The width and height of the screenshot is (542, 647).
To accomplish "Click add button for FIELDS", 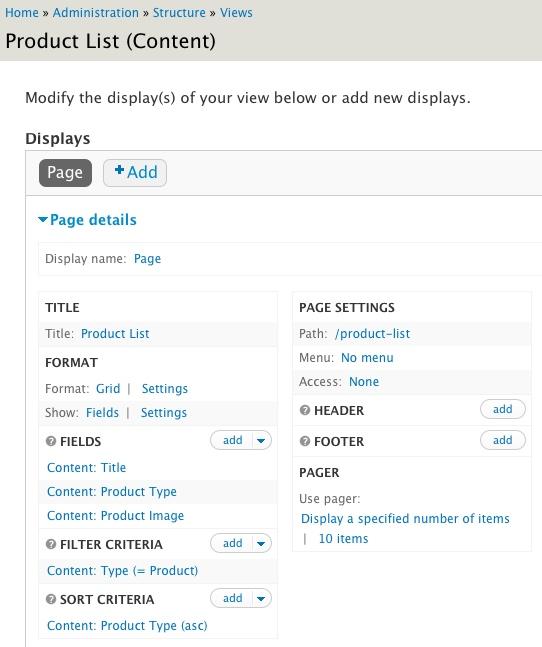I will pyautogui.click(x=232, y=440).
